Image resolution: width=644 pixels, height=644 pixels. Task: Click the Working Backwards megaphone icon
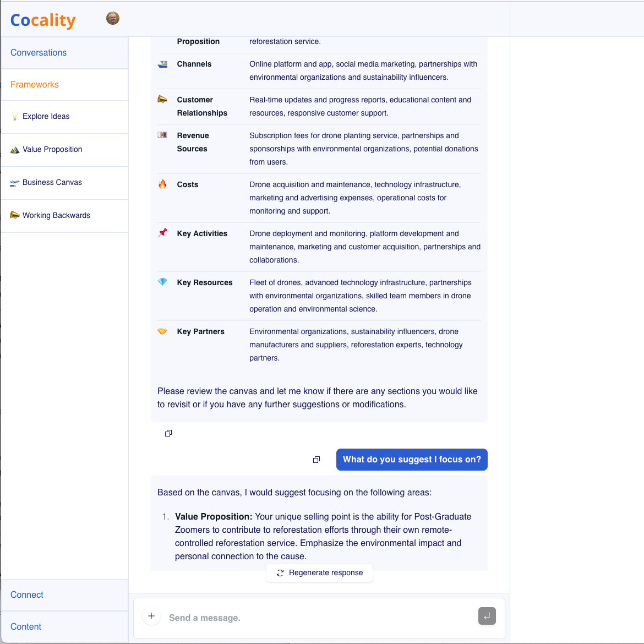[x=15, y=215]
